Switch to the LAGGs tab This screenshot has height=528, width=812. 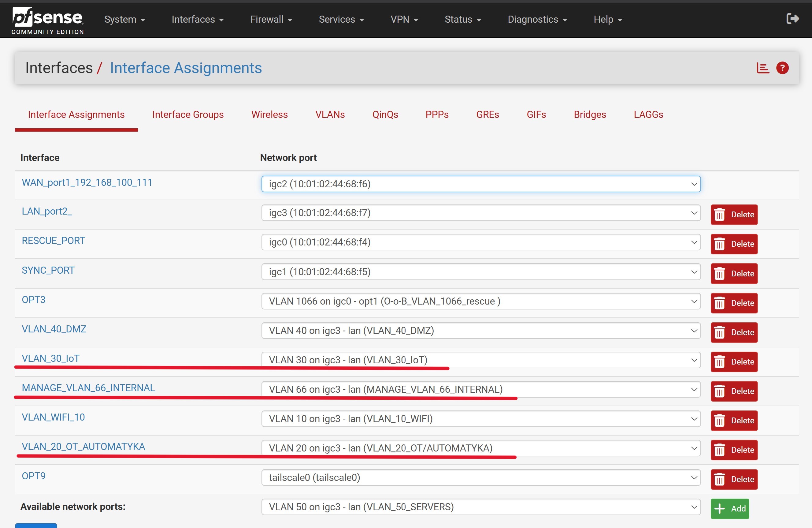pyautogui.click(x=648, y=114)
